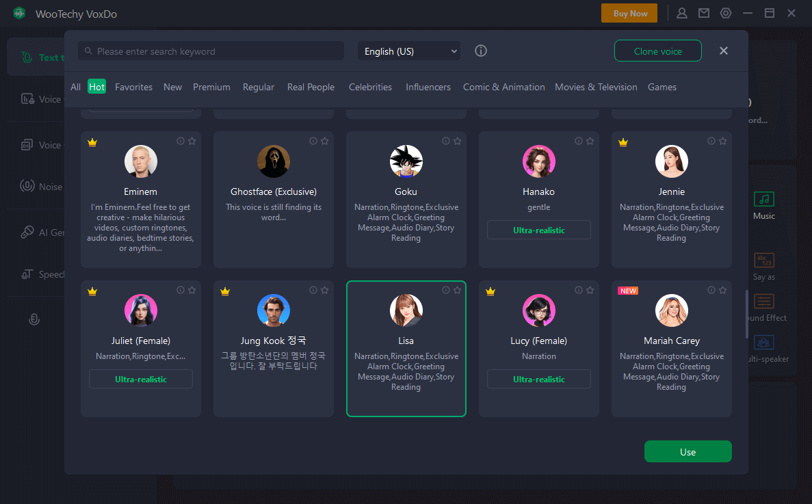Screen dimensions: 812x504
Task: Click the info icon on Ghostface card
Action: (x=313, y=141)
